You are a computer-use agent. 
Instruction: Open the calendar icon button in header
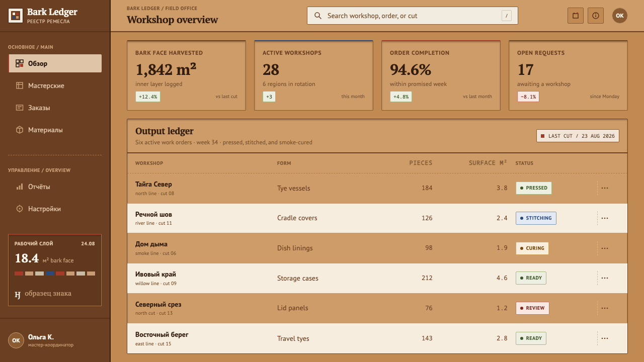pos(576,16)
